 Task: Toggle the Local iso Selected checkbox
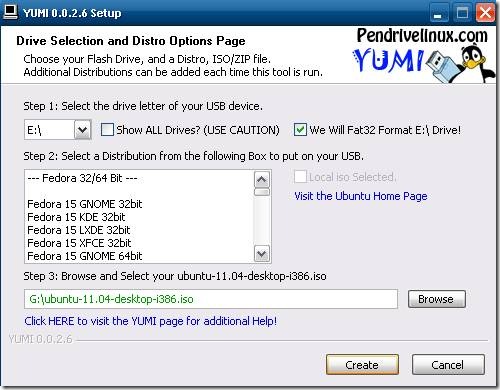tap(300, 177)
